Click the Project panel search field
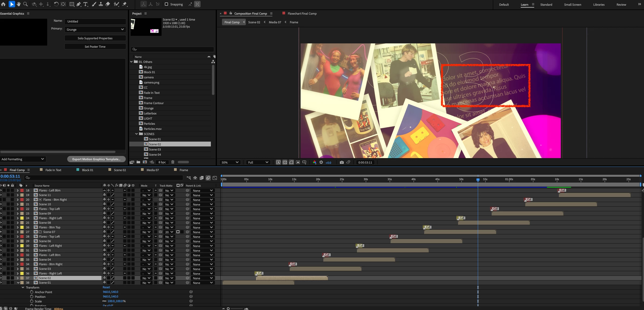Viewport: 644px width, 310px height. coord(173,49)
